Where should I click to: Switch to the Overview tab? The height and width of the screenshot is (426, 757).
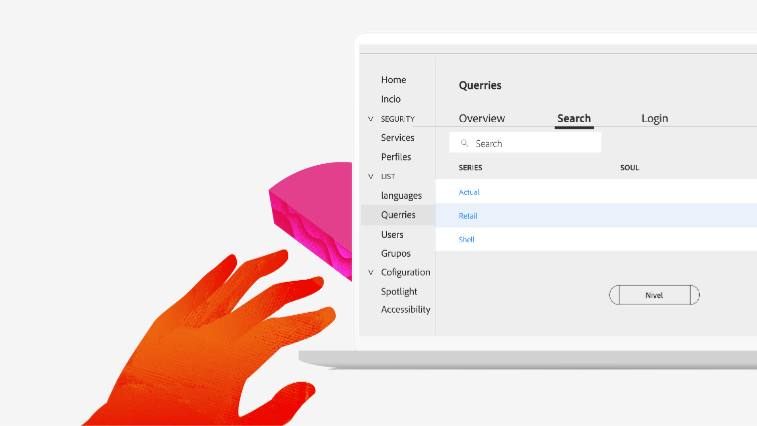[482, 118]
